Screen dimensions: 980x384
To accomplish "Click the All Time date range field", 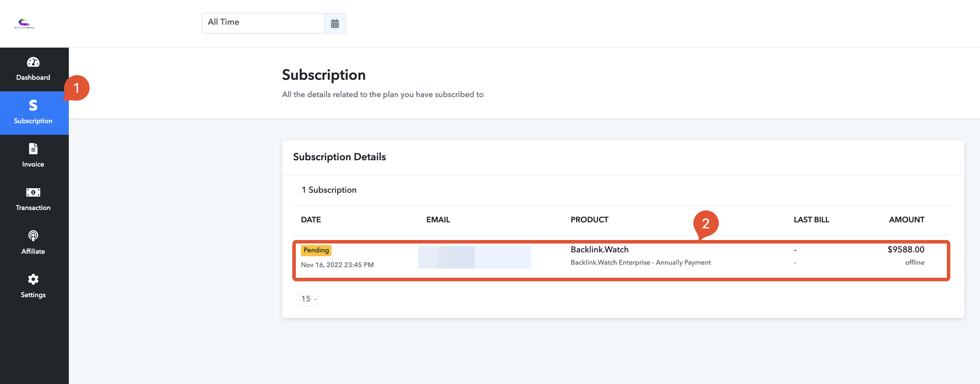I will (x=263, y=24).
